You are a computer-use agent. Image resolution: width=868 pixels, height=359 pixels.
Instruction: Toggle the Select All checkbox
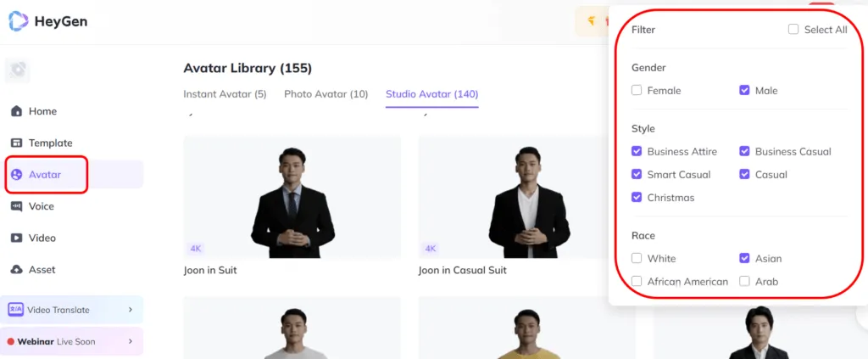(793, 30)
